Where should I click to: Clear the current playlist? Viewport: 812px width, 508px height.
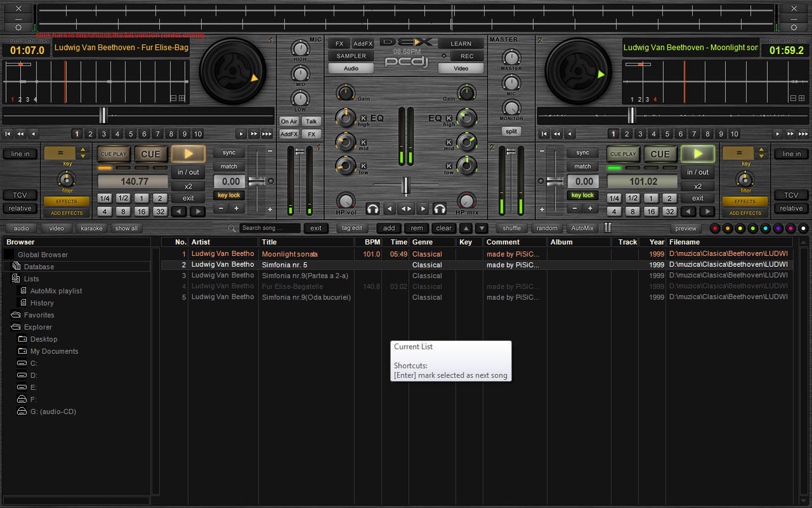(x=444, y=228)
